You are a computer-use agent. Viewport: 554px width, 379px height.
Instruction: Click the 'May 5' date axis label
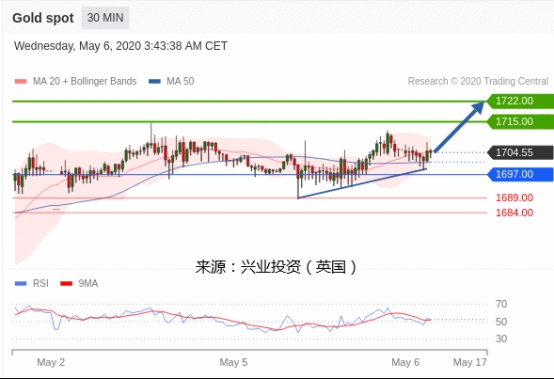tap(234, 362)
